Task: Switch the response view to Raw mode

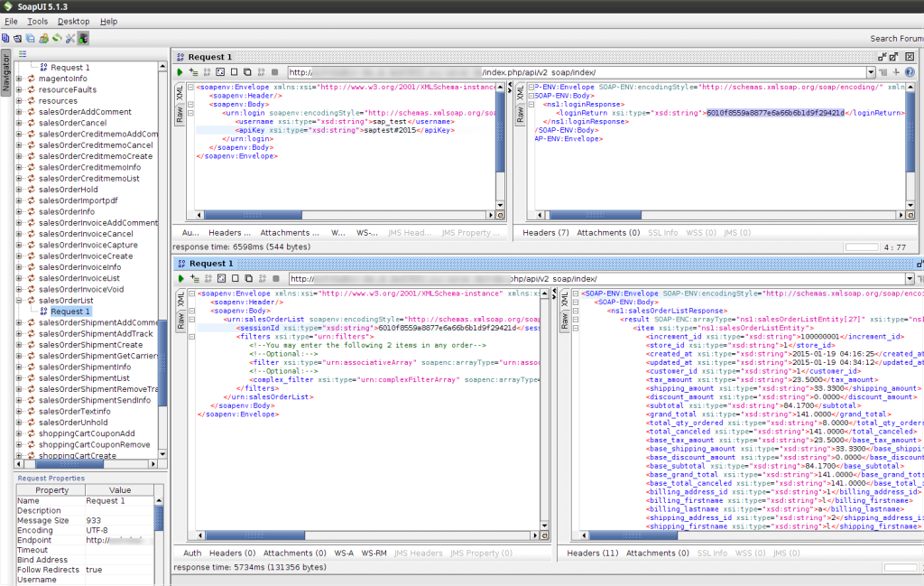Action: point(522,115)
